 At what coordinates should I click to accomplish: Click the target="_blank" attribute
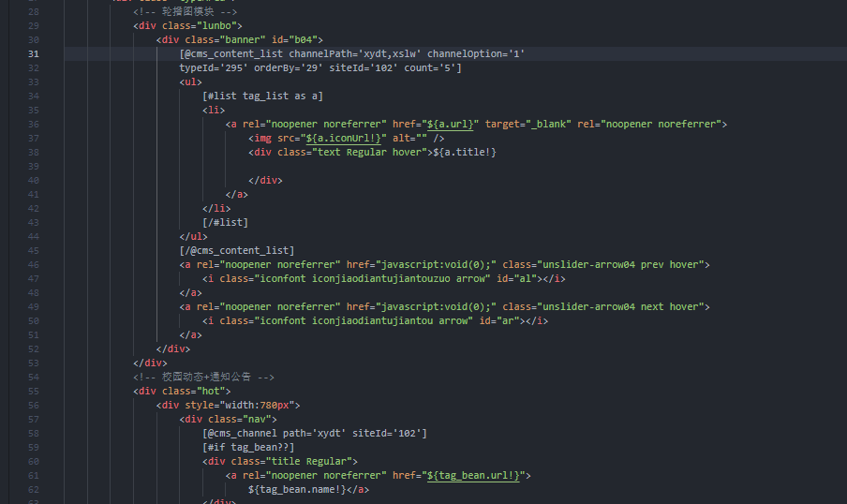click(x=528, y=125)
